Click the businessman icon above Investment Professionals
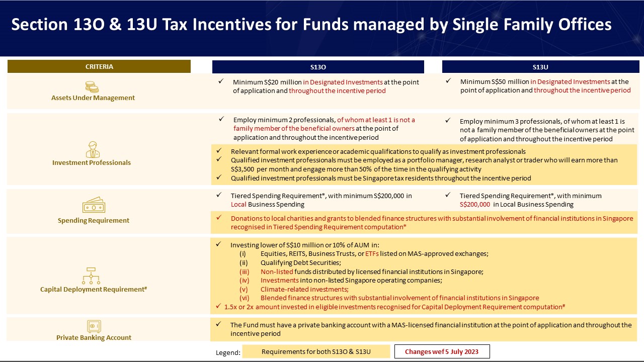 pos(93,150)
